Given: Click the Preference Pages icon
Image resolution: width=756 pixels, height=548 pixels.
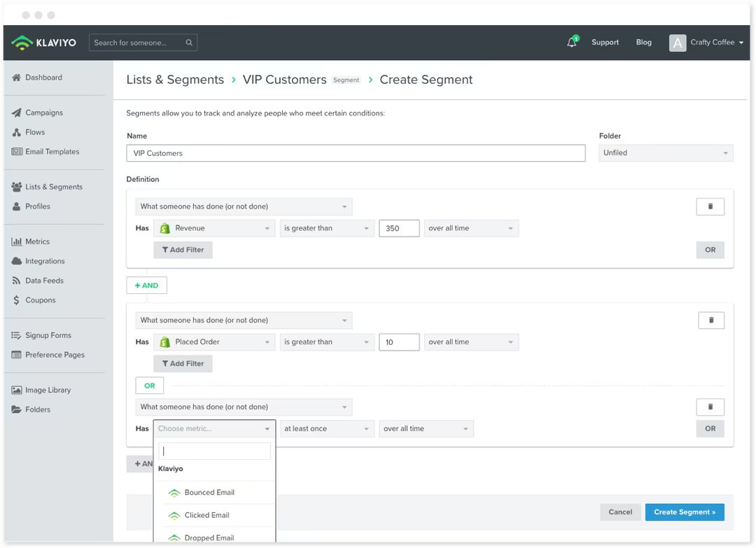Looking at the screenshot, I should (16, 355).
